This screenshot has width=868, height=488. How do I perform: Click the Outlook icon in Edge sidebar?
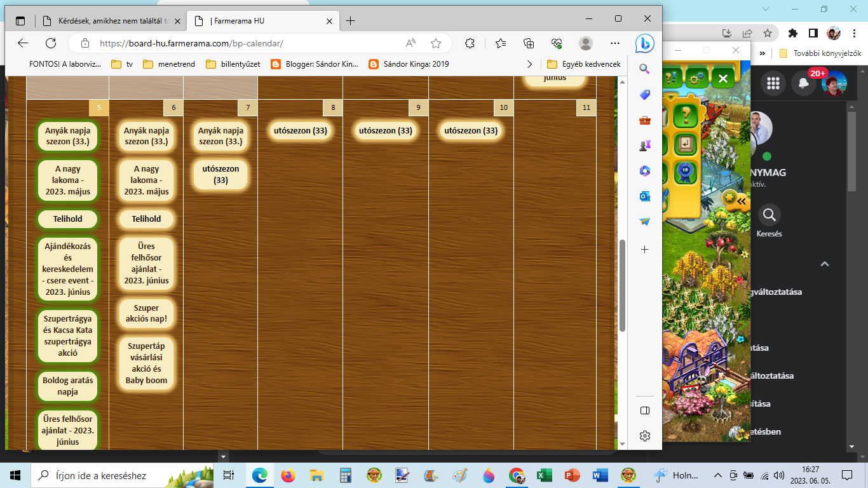point(644,196)
